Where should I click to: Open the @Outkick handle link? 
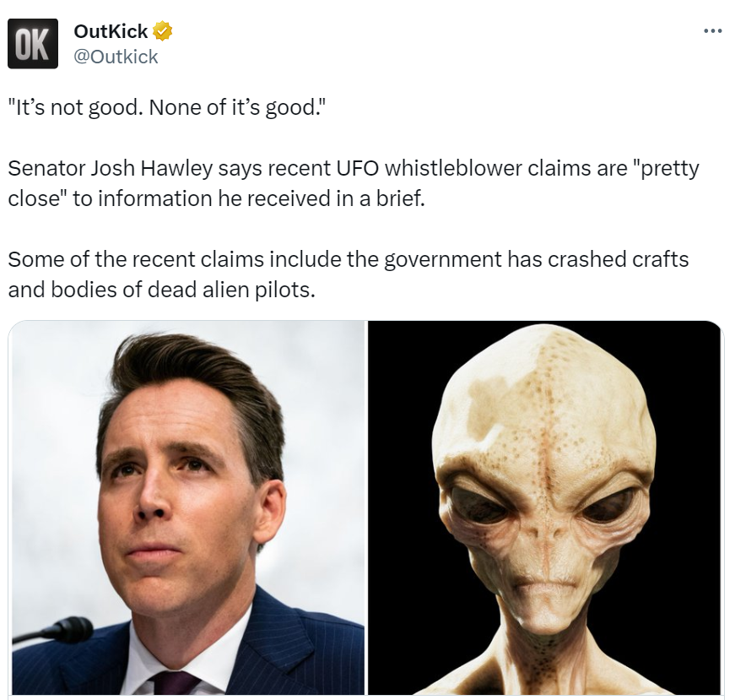pos(116,57)
